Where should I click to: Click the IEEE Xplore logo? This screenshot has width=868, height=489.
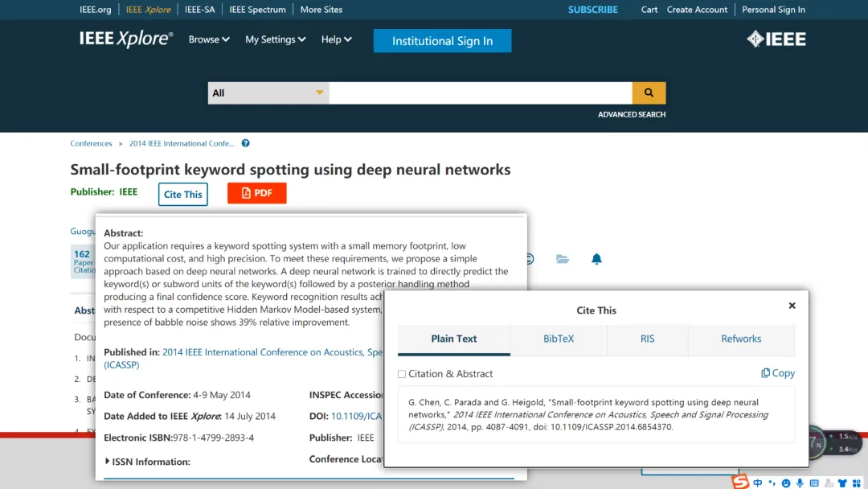126,39
